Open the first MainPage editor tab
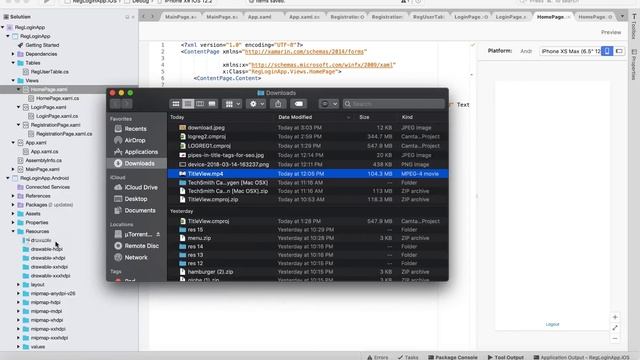 click(x=180, y=17)
